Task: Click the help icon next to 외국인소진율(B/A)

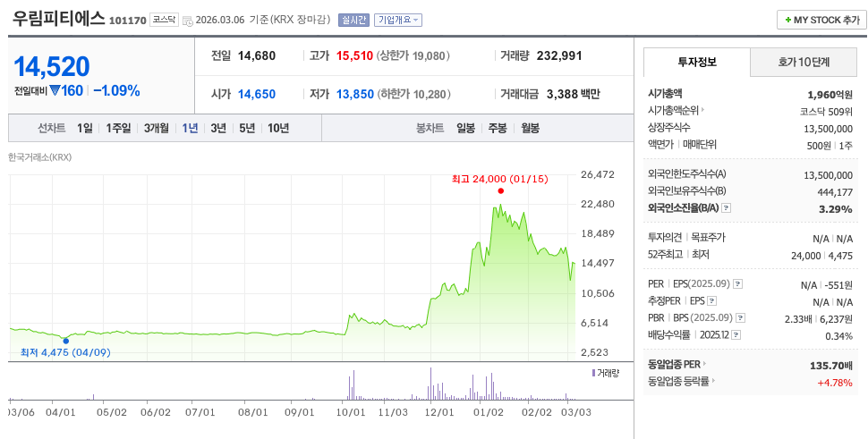Action: pyautogui.click(x=727, y=208)
